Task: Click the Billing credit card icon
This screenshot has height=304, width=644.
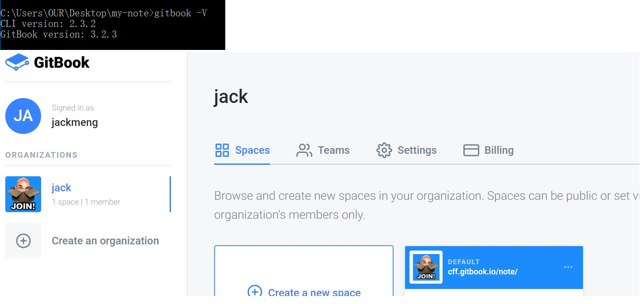Action: tap(471, 150)
